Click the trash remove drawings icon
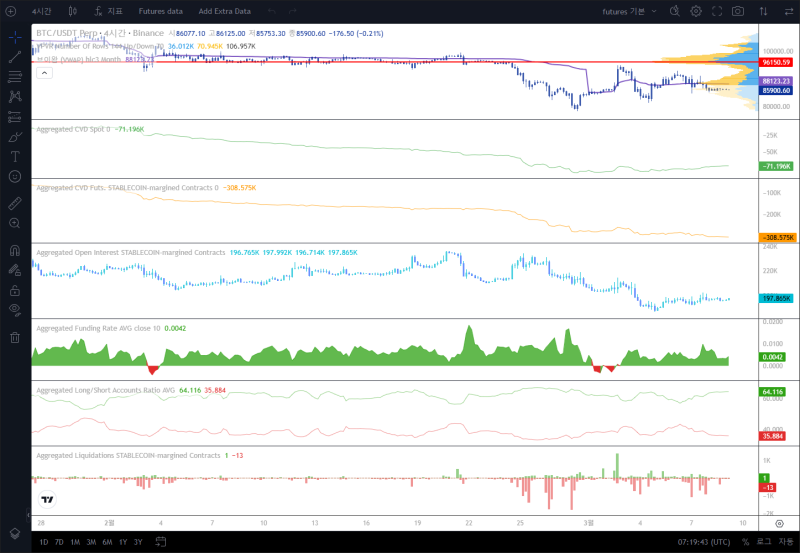 coord(15,337)
